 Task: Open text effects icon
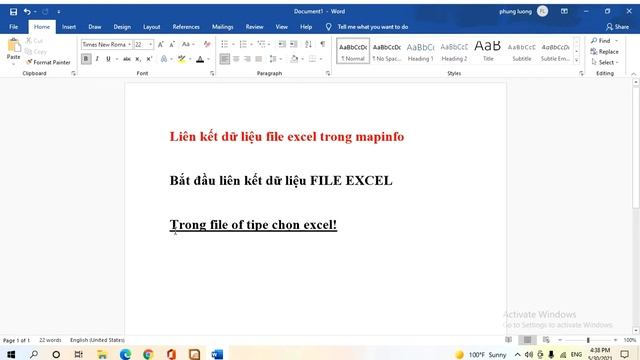click(x=164, y=59)
